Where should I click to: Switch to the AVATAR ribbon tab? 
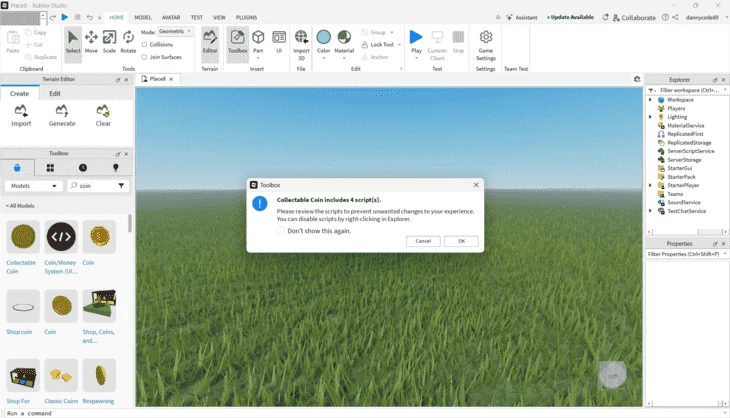pos(171,17)
